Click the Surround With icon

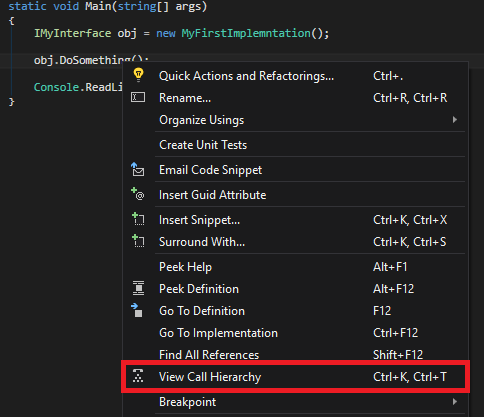click(138, 241)
